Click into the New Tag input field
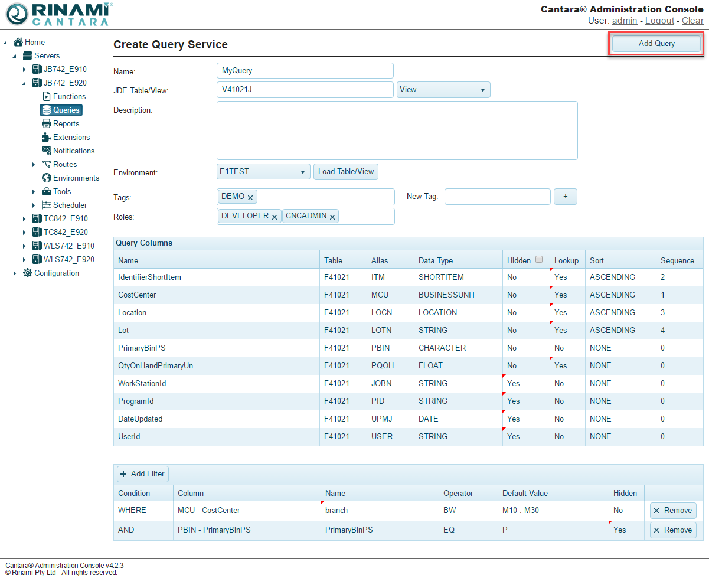Viewport: 709px width, 588px height. pyautogui.click(x=497, y=197)
